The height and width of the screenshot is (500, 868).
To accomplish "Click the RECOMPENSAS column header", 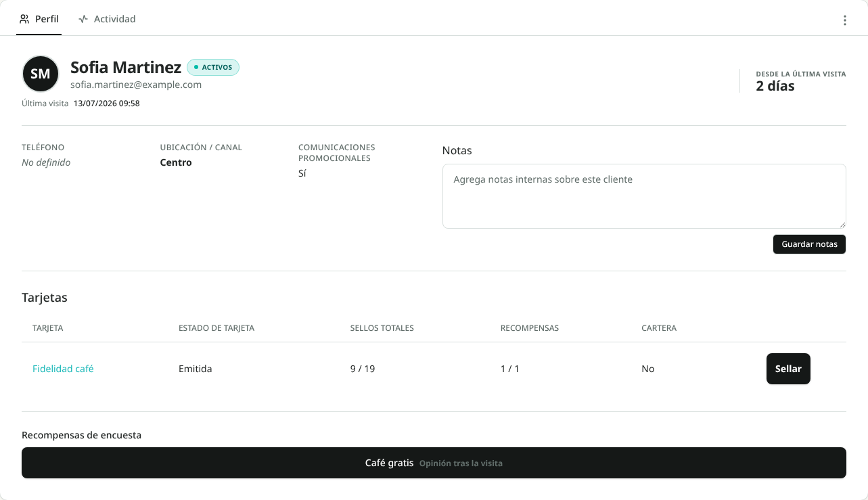I will coord(530,328).
